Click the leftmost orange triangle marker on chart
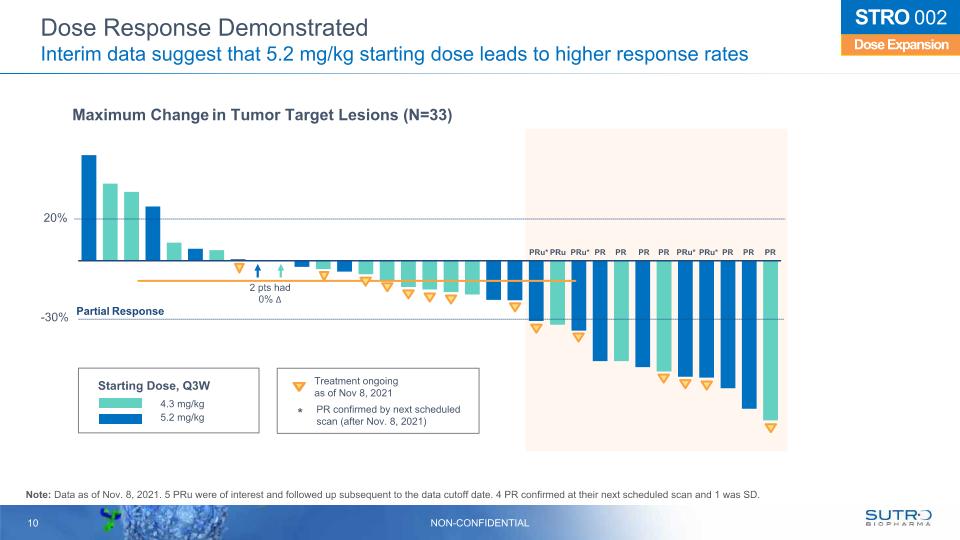The image size is (960, 540). pos(238,267)
